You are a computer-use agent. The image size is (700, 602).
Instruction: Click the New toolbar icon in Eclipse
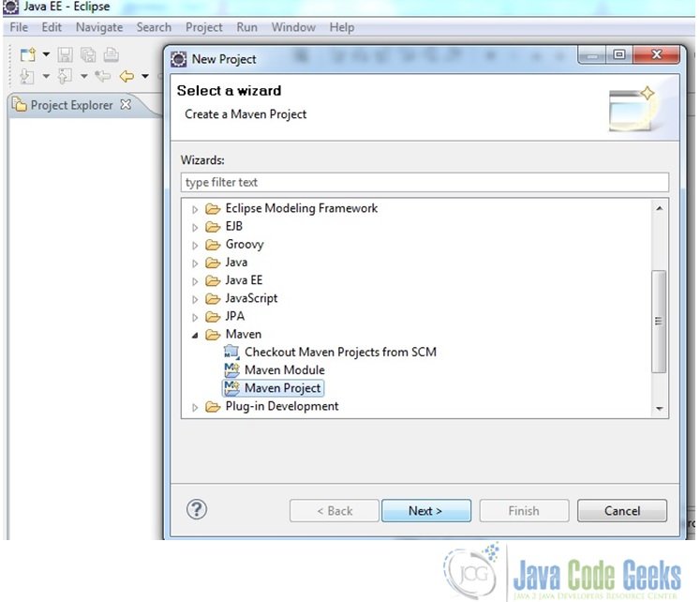tap(28, 55)
